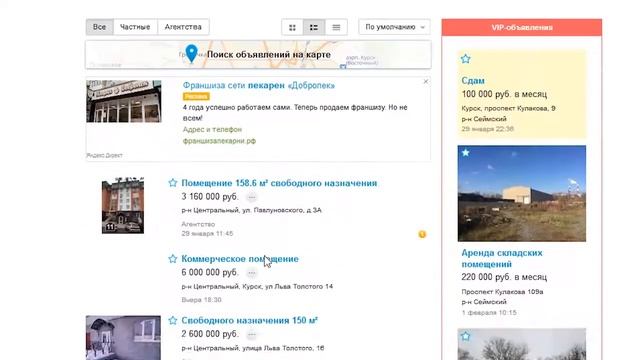Open 'Коммерческое помещение' listing
Image resolution: width=640 pixels, height=360 pixels.
click(x=240, y=259)
